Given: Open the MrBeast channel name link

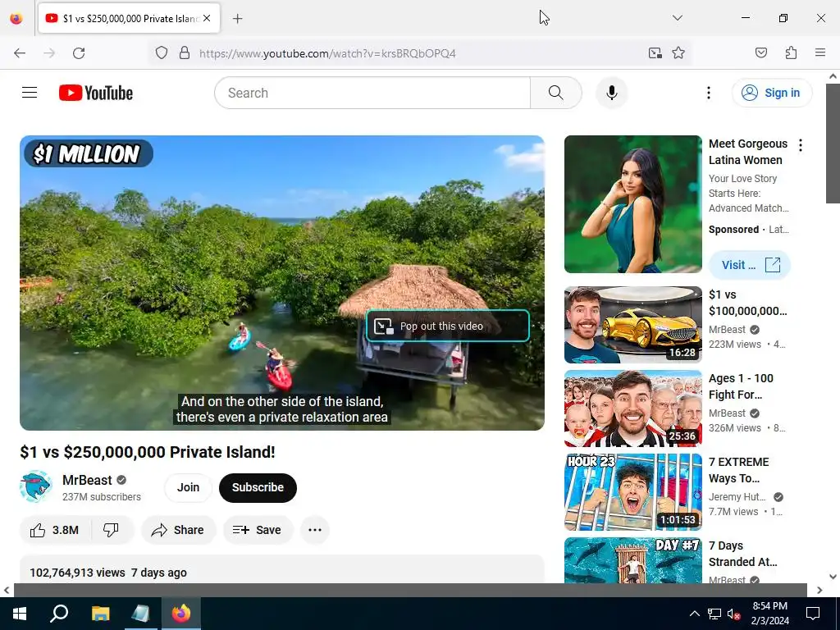Looking at the screenshot, I should click(x=87, y=480).
